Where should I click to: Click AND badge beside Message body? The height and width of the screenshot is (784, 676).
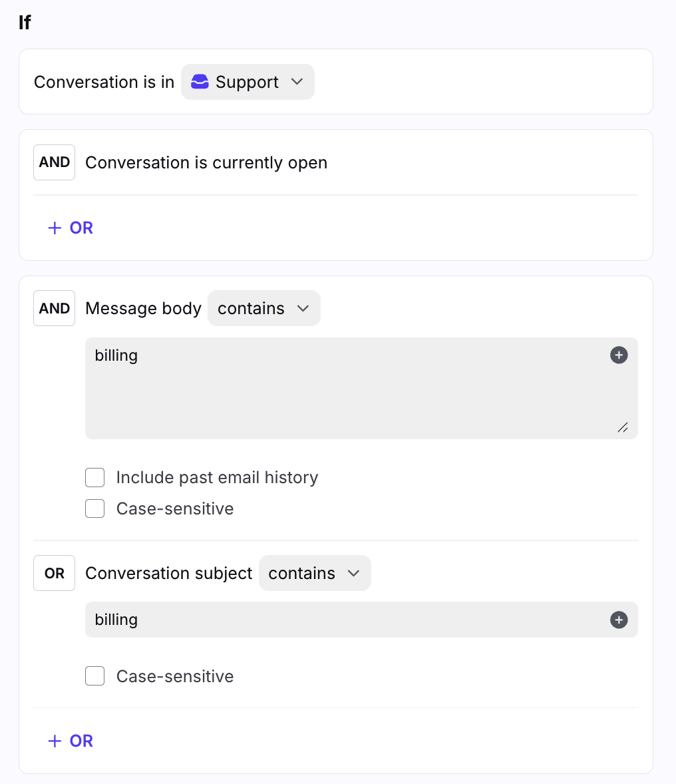coord(55,309)
